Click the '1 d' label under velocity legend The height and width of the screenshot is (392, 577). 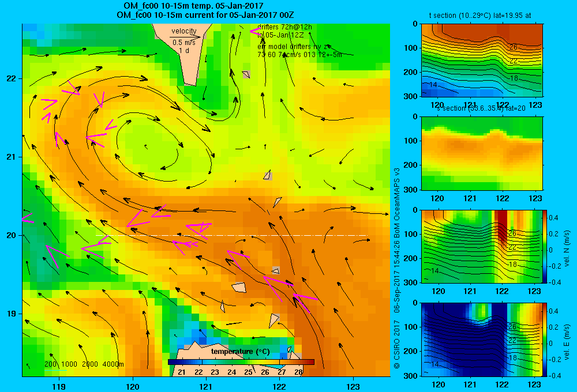point(184,50)
